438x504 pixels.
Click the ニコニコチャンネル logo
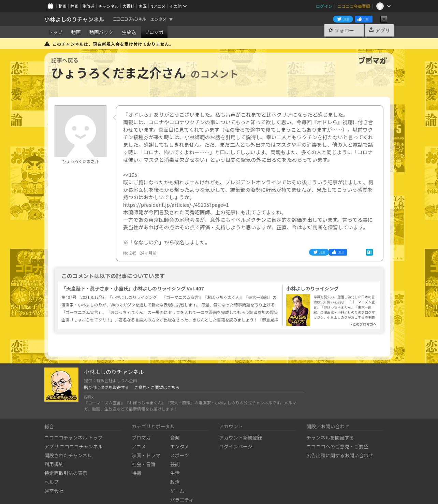(x=129, y=19)
